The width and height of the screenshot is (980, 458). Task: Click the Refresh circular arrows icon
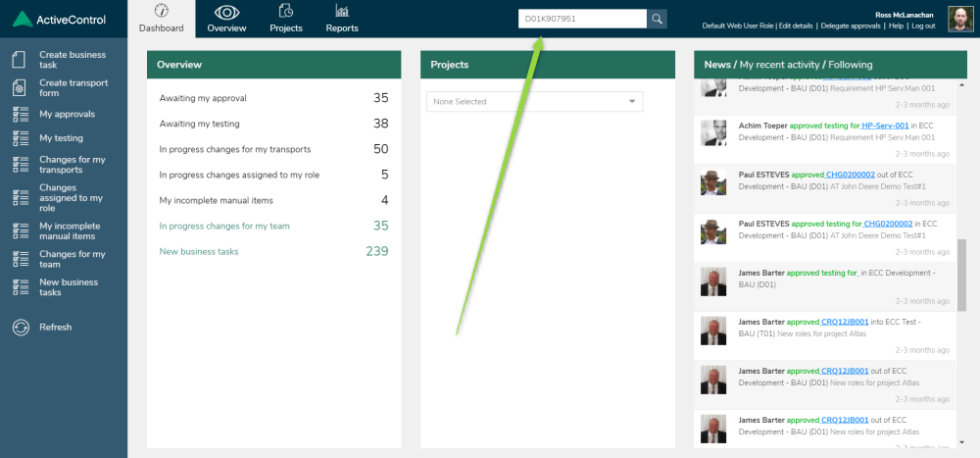pos(21,328)
